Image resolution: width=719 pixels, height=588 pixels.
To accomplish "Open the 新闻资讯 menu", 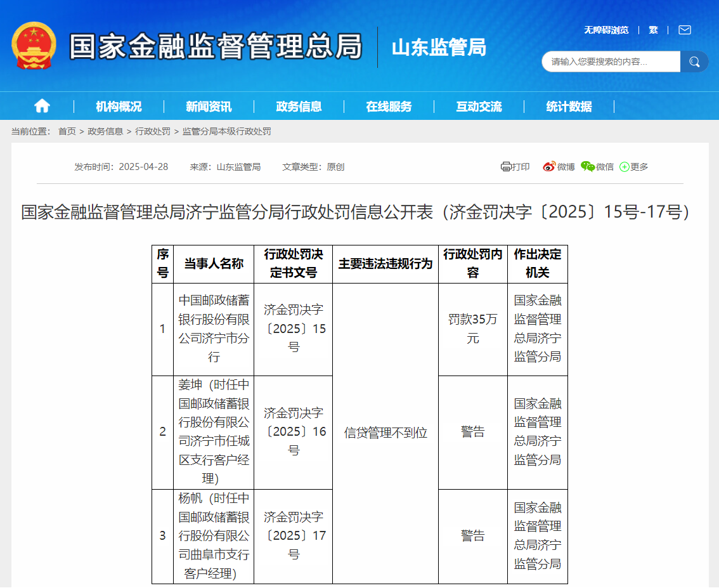I will coord(209,107).
